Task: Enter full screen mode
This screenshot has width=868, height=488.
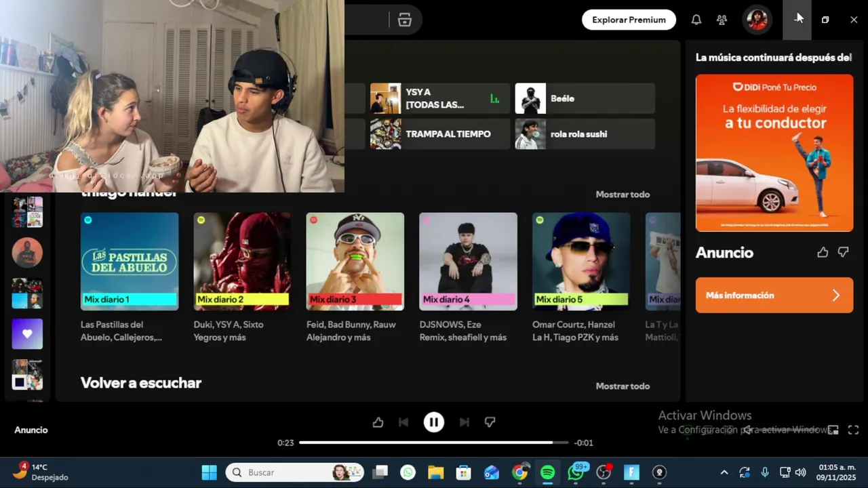Action: (x=854, y=430)
